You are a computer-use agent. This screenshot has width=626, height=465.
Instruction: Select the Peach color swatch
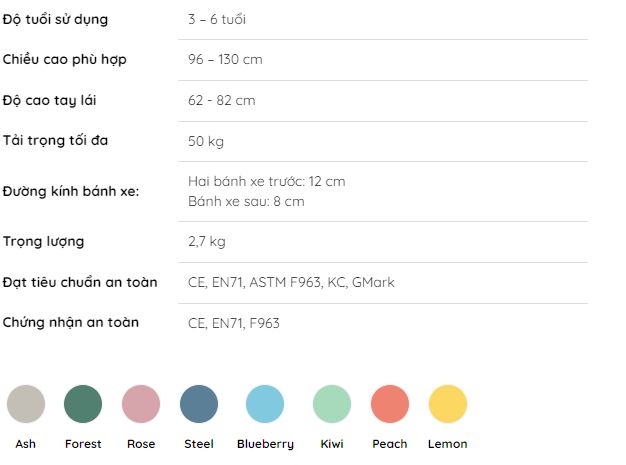tap(390, 404)
